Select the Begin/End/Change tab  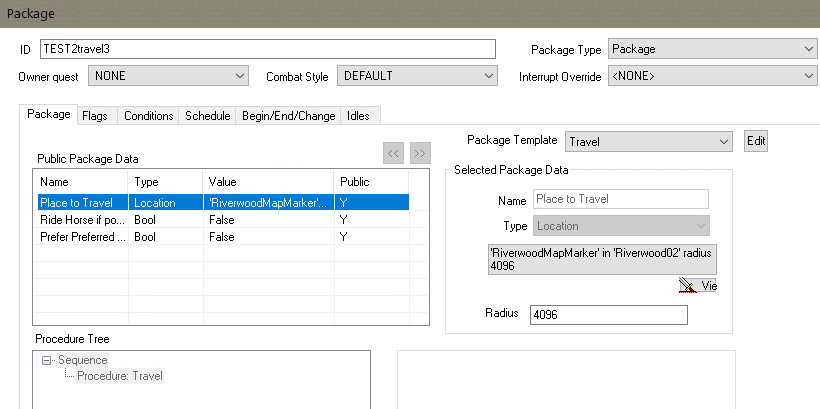pos(288,116)
